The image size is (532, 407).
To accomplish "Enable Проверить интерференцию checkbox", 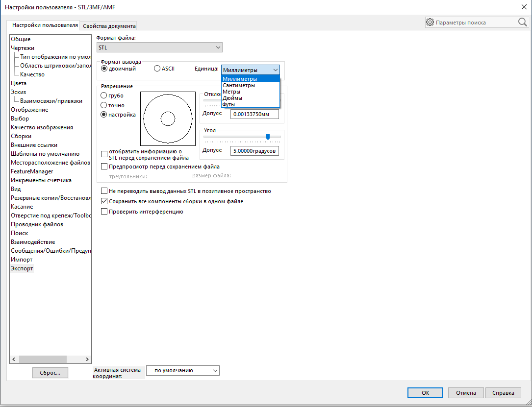I will coord(104,212).
